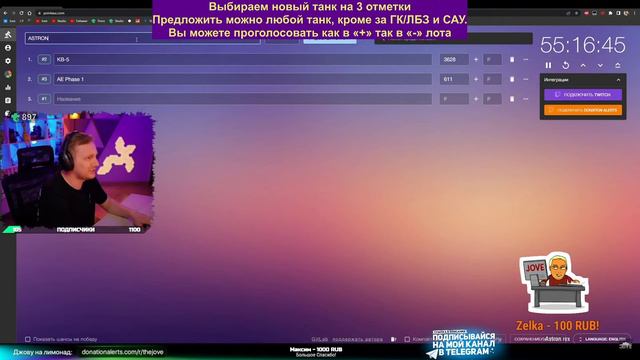Open browser home button
640x360 pixels.
click(x=29, y=13)
